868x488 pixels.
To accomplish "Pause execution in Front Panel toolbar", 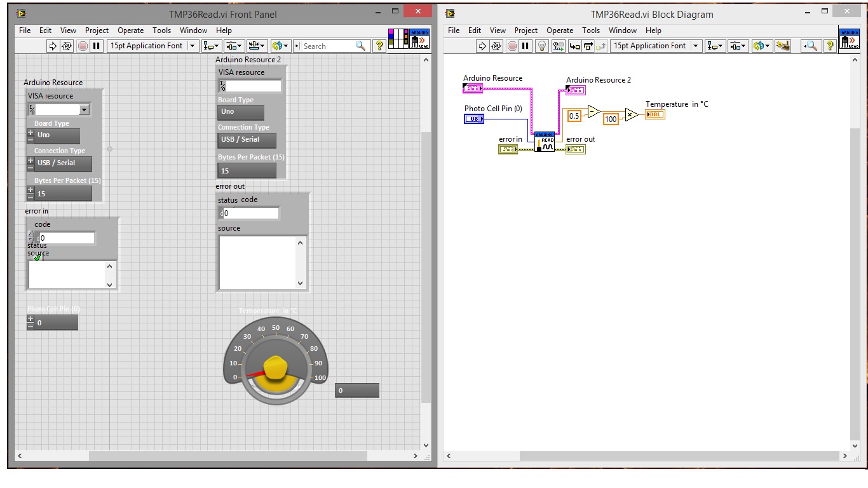I will (97, 46).
